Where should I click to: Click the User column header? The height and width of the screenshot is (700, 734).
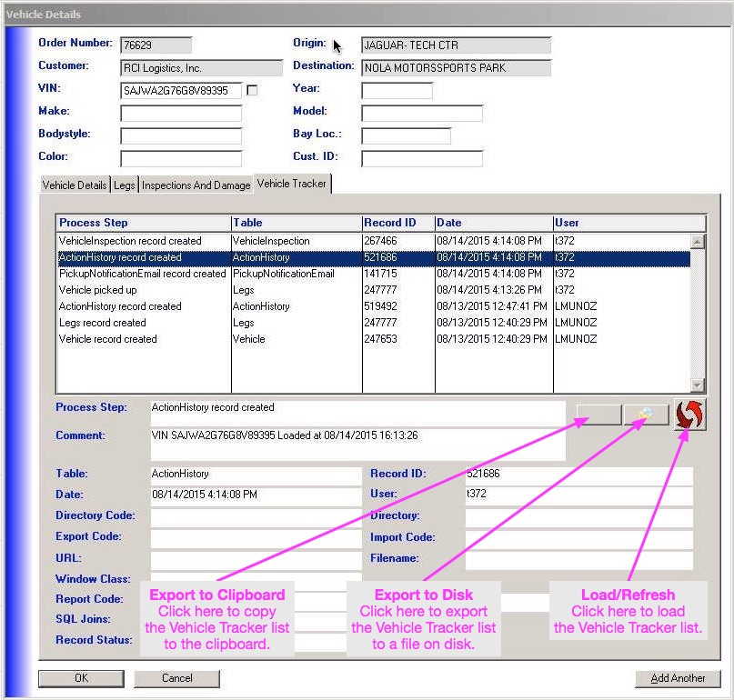click(629, 223)
